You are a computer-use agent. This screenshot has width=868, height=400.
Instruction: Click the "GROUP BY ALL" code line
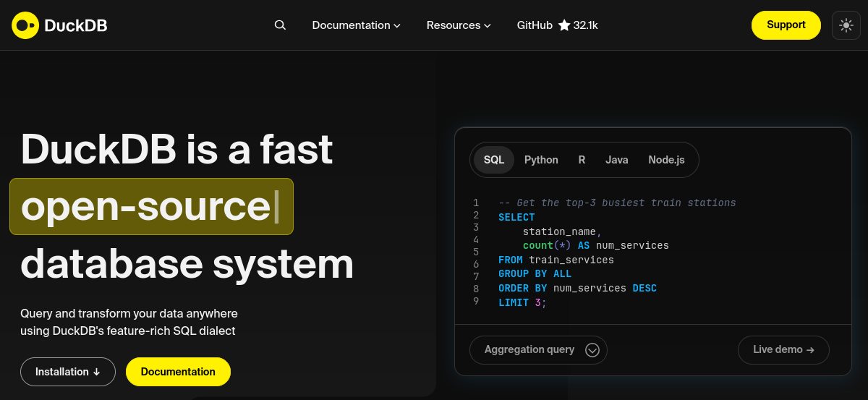click(535, 274)
